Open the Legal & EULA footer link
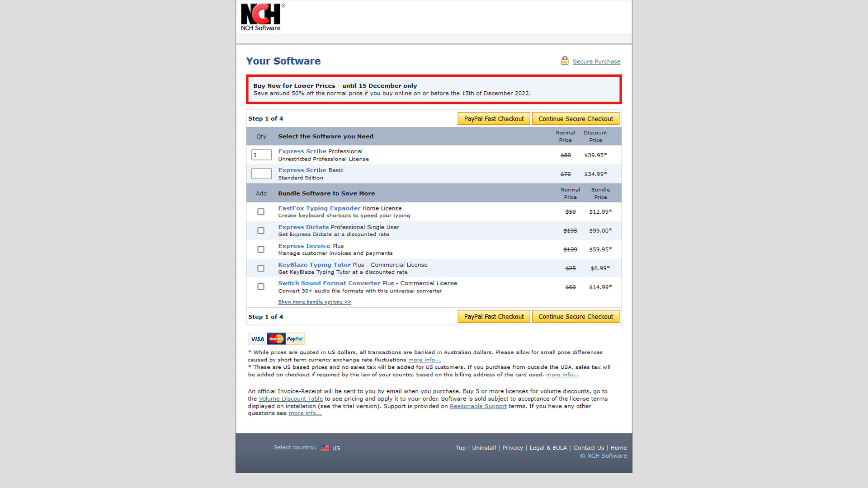Image resolution: width=868 pixels, height=488 pixels. (548, 448)
